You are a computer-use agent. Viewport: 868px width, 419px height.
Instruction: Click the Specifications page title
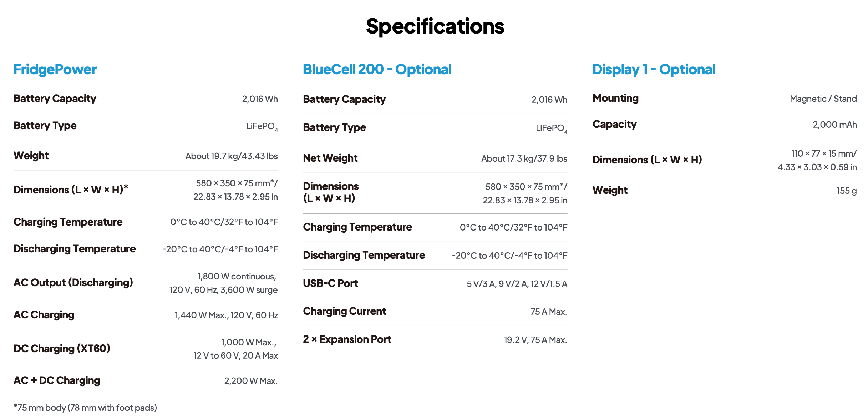tap(435, 26)
